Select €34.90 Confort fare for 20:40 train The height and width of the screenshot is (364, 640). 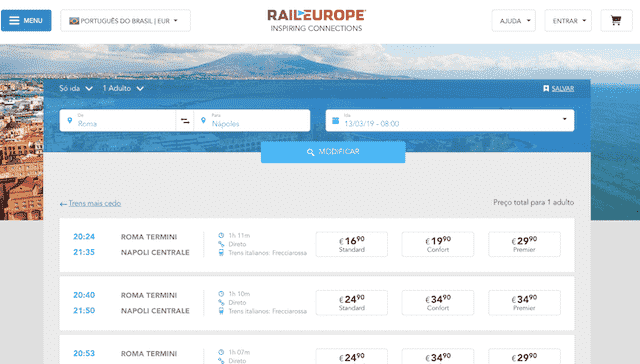pos(438,303)
